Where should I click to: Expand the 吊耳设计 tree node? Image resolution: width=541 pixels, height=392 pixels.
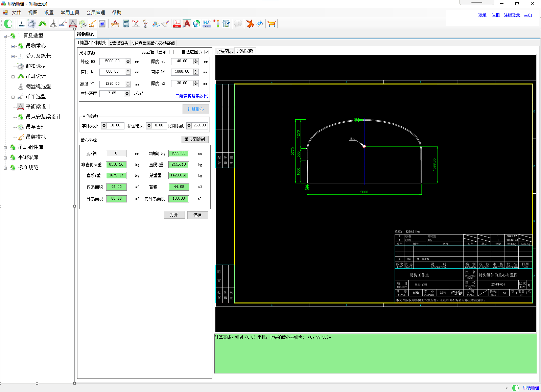13,77
